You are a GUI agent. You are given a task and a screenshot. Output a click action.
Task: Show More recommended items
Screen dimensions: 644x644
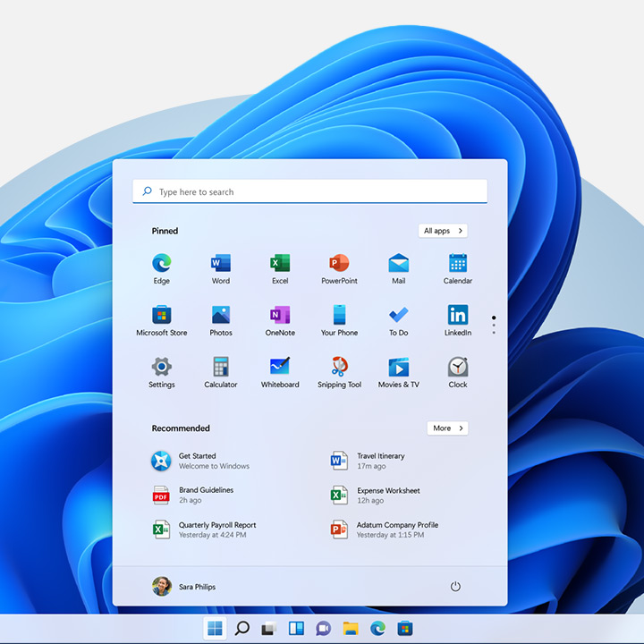[x=447, y=428]
